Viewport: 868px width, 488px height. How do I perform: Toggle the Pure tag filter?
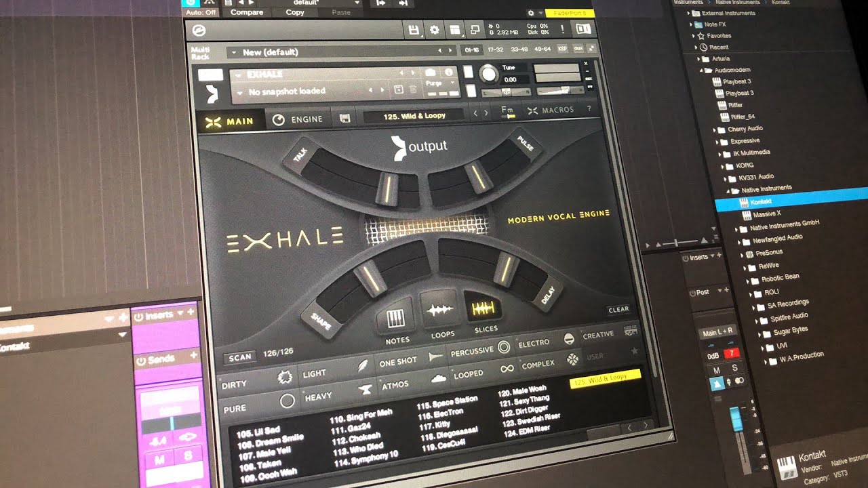coord(260,404)
